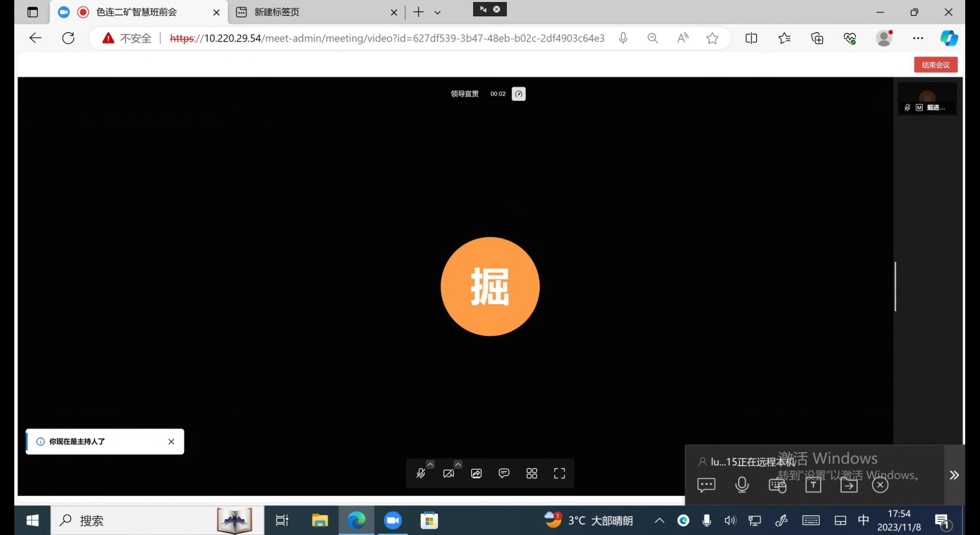Open a new browser tab

[x=419, y=12]
